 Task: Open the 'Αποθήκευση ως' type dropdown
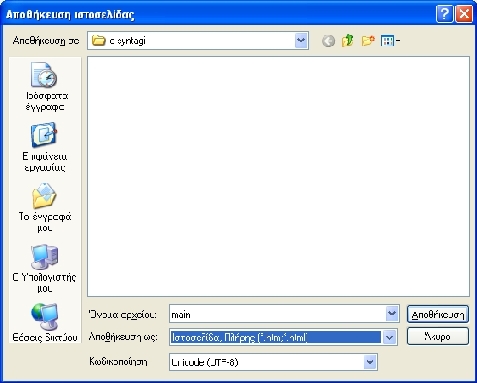(x=389, y=337)
